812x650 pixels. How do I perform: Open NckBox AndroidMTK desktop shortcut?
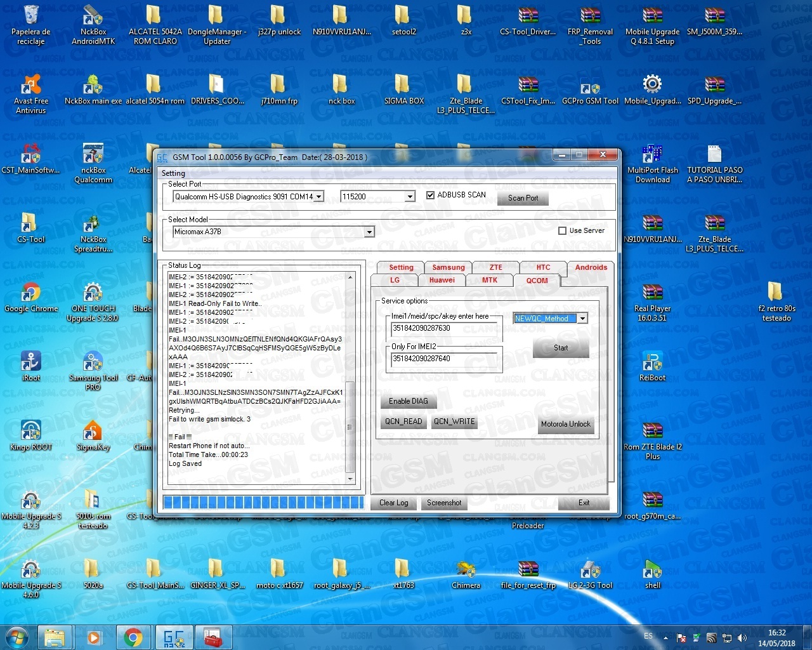click(x=93, y=25)
